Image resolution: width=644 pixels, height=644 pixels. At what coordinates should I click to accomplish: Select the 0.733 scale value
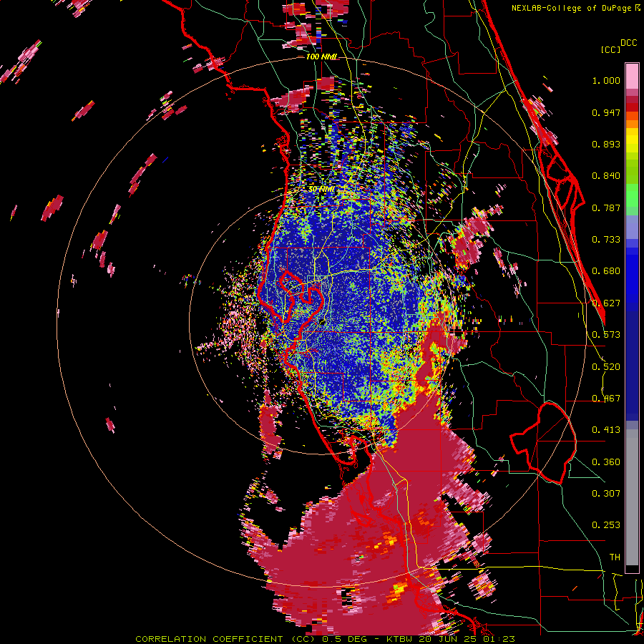point(606,240)
